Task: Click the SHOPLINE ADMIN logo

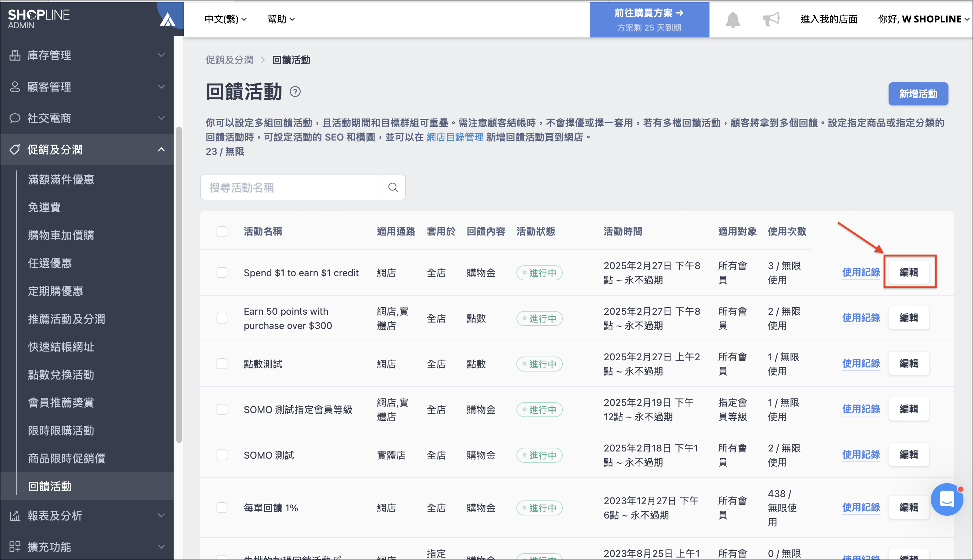Action: coord(38,19)
